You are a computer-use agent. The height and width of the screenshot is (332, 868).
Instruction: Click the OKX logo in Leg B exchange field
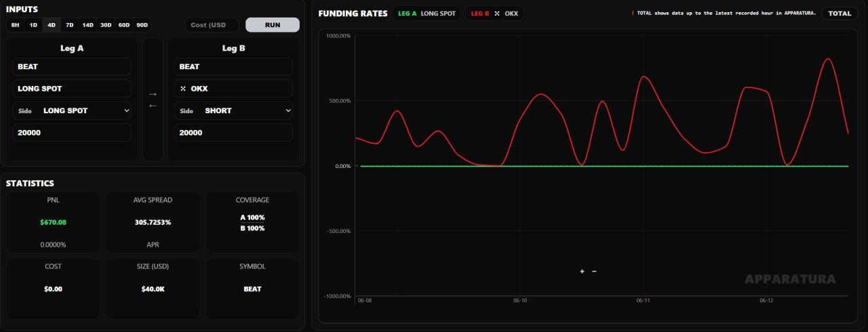[x=183, y=89]
